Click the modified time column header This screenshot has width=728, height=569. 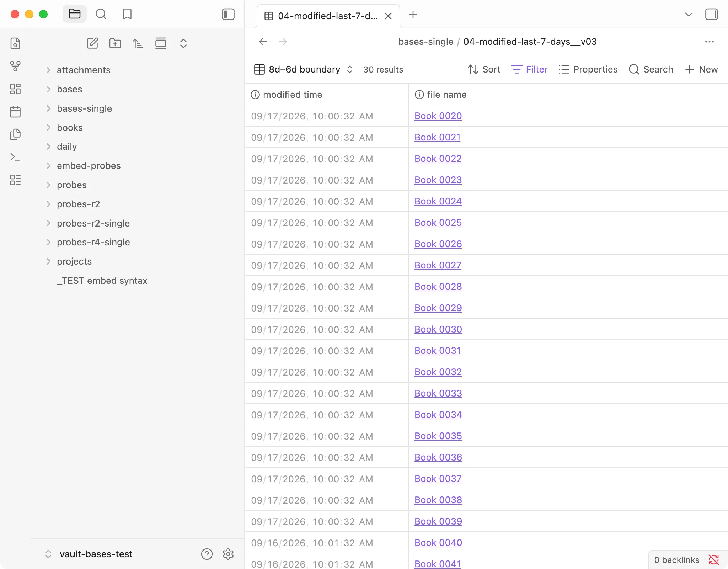[x=326, y=95]
